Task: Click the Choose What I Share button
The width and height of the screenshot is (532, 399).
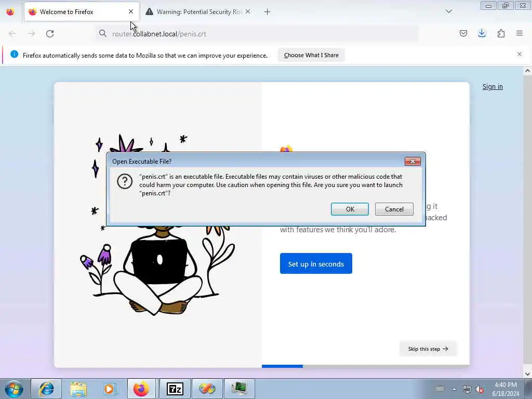Action: [x=311, y=55]
